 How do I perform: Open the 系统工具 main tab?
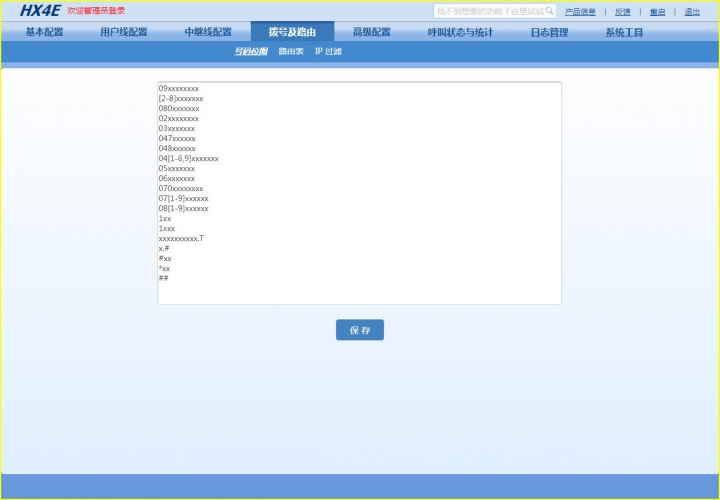(x=624, y=32)
